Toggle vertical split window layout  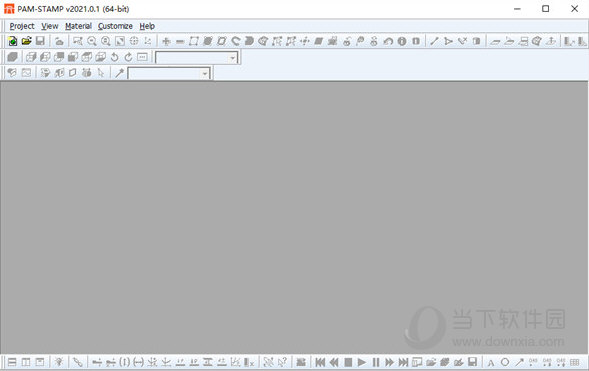pyautogui.click(x=26, y=362)
